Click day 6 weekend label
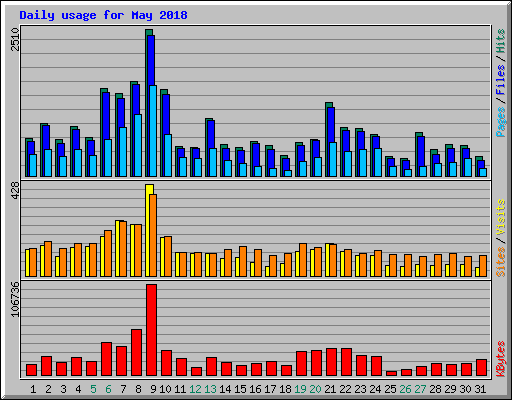 (x=108, y=389)
